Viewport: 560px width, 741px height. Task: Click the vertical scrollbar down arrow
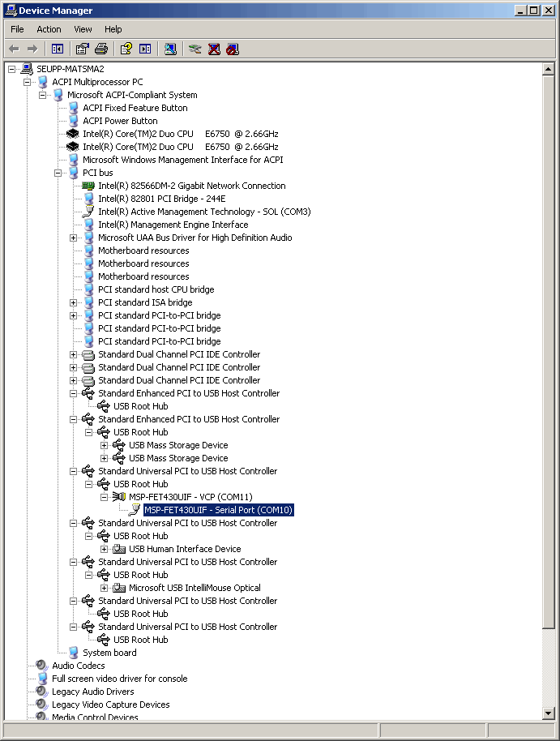[x=548, y=713]
